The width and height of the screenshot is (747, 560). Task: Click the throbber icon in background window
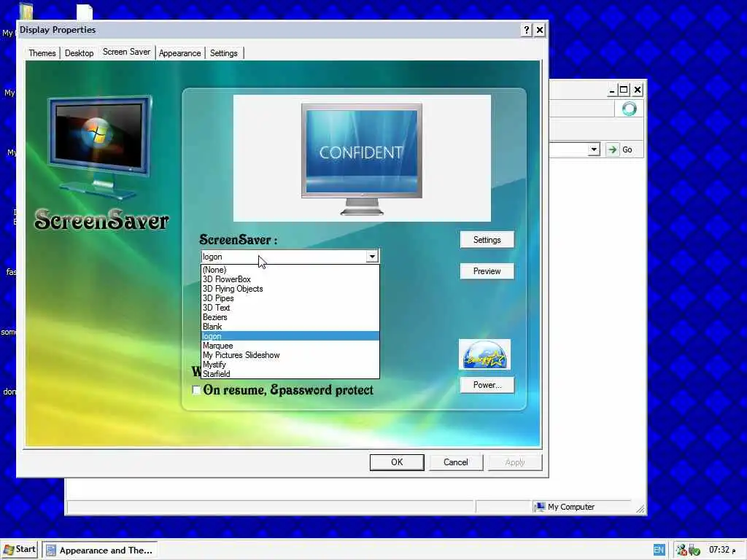tap(629, 109)
